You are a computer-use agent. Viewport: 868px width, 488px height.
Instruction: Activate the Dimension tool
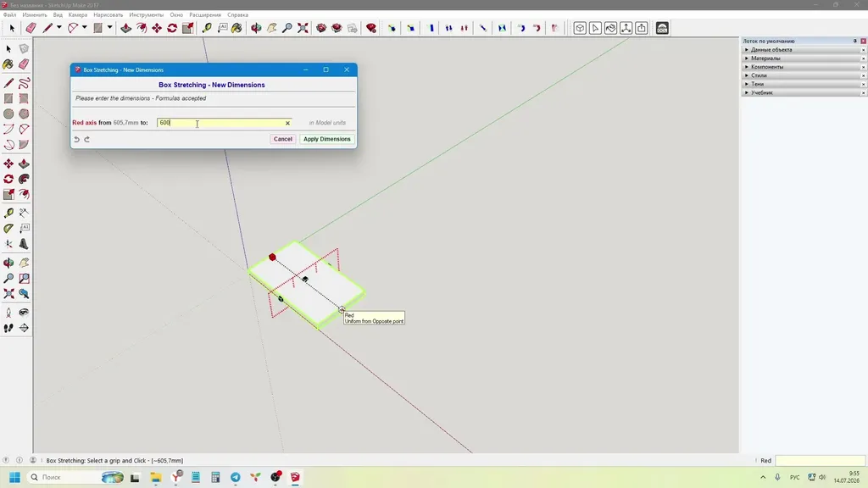pos(24,213)
